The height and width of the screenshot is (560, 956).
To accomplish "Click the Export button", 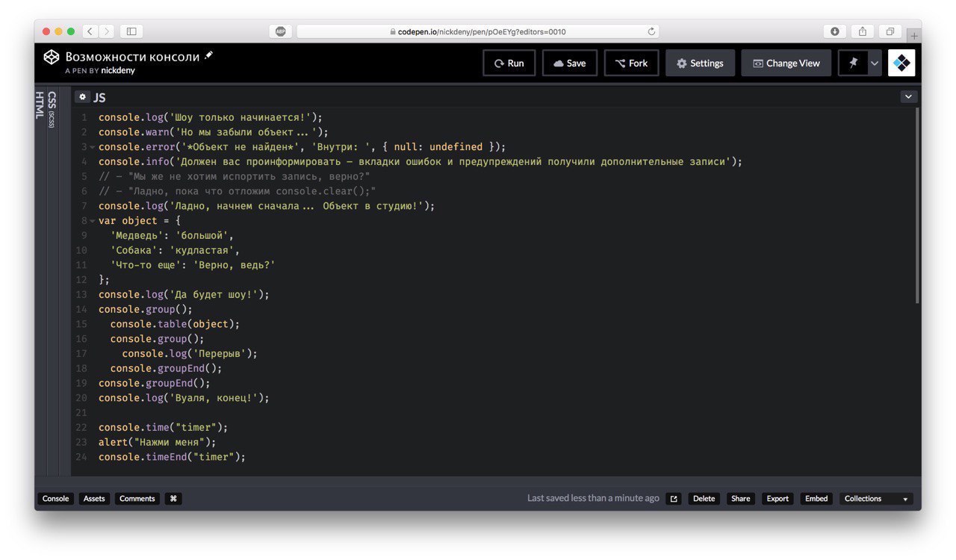I will click(x=777, y=499).
